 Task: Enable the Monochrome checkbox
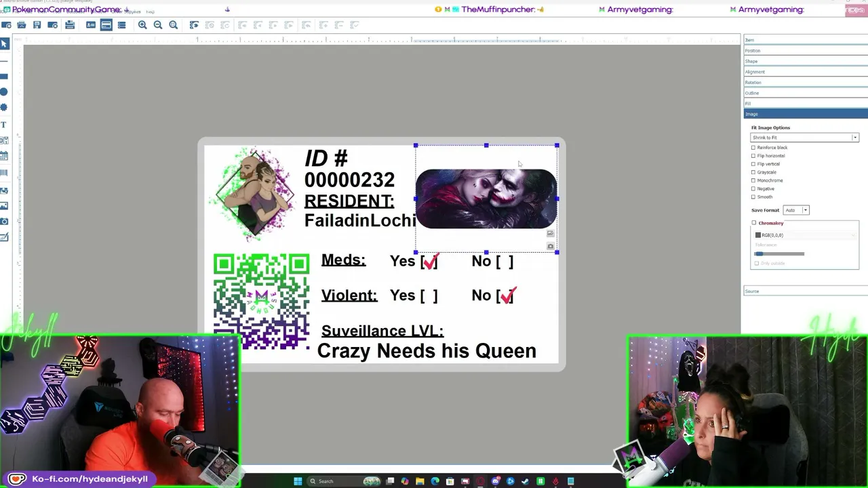753,180
